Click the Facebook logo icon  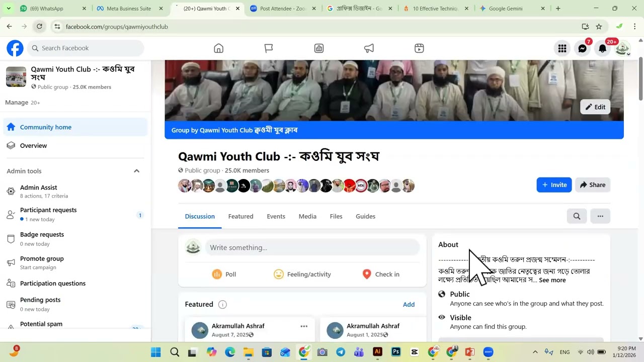click(15, 48)
